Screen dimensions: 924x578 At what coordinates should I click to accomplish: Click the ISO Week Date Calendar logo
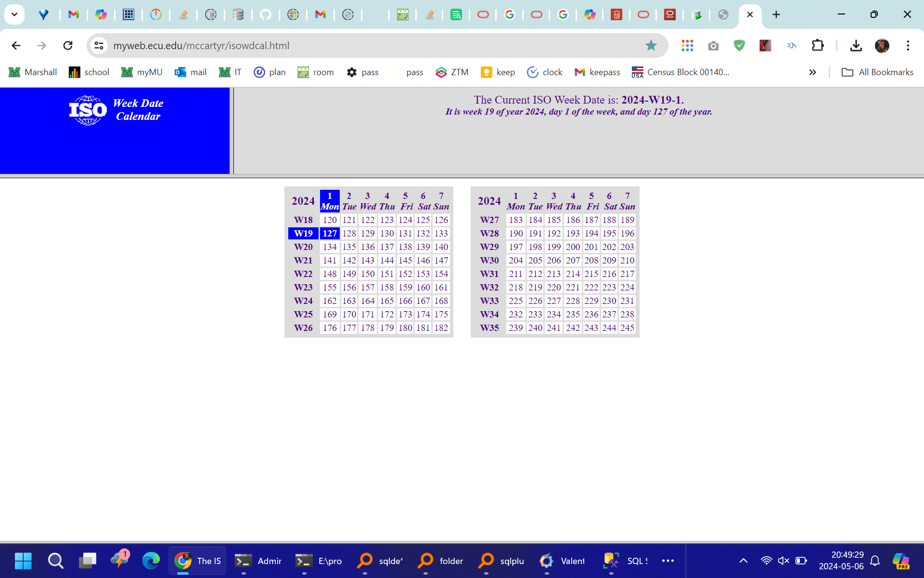(115, 110)
